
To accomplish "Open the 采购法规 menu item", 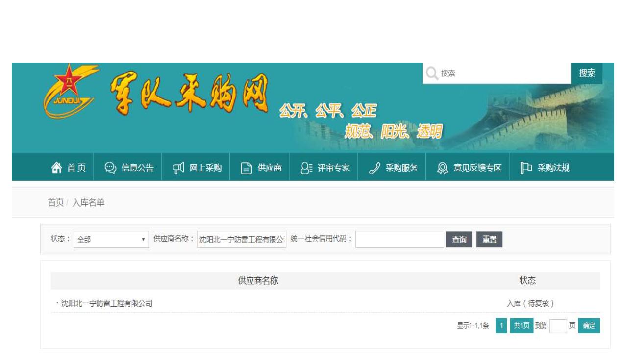I will (x=545, y=168).
